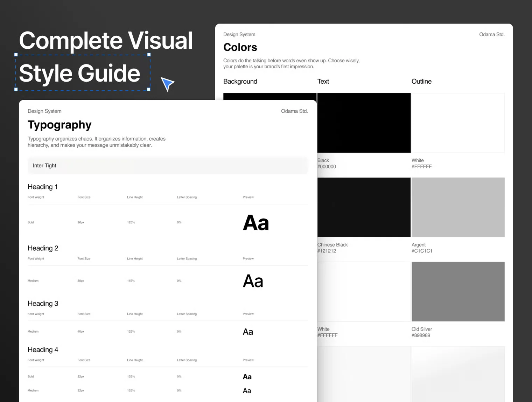The width and height of the screenshot is (532, 402).
Task: Select the "115%" line height value
Action: coord(131,281)
